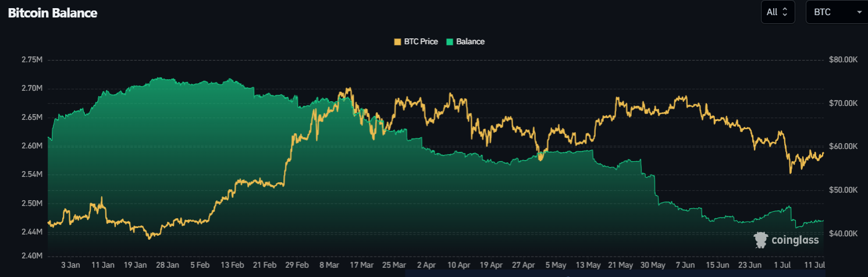The width and height of the screenshot is (868, 277).
Task: Click the 2.44M left axis label
Action: (x=32, y=232)
